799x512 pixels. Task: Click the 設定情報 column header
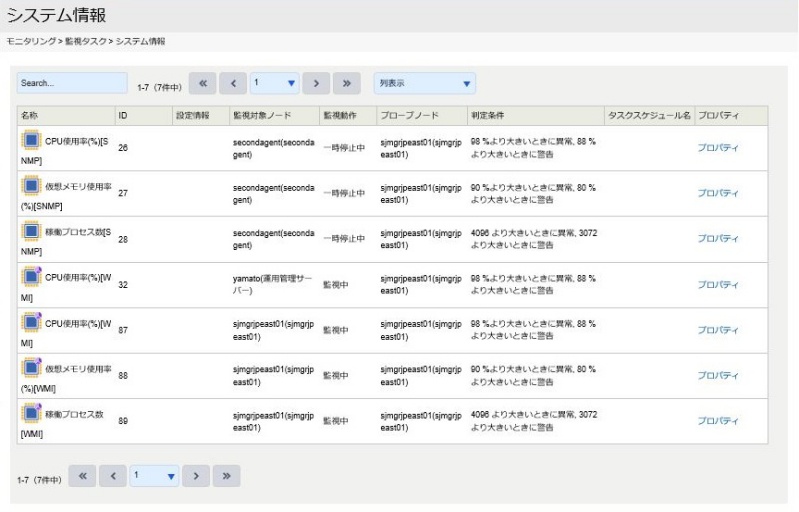pos(201,116)
